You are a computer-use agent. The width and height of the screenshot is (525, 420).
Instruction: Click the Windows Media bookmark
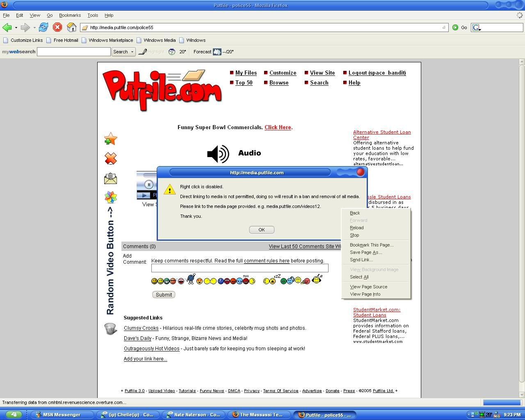pyautogui.click(x=156, y=40)
